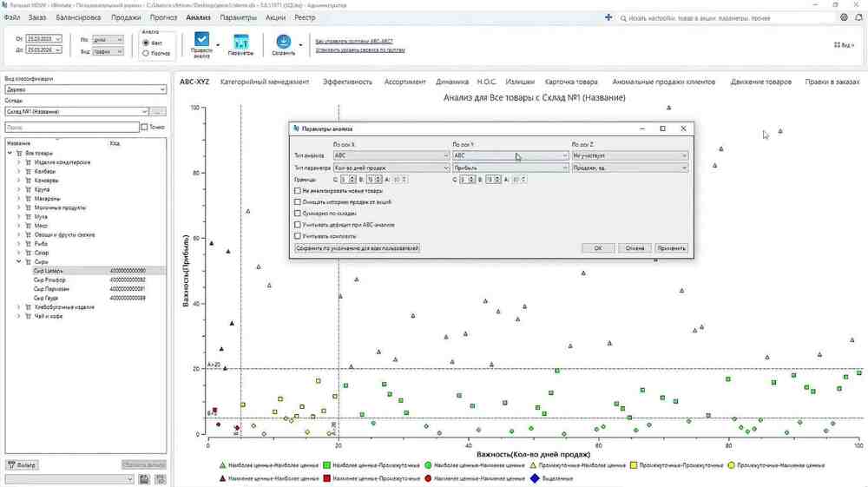Check Не анализировать новые товары checkbox
Viewport: 868px width, 487px height.
pyautogui.click(x=297, y=191)
